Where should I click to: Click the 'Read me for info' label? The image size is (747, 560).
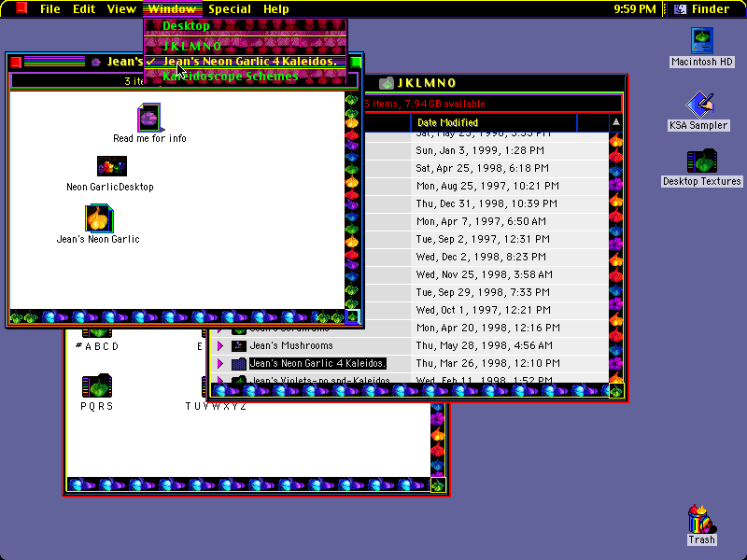pos(149,138)
